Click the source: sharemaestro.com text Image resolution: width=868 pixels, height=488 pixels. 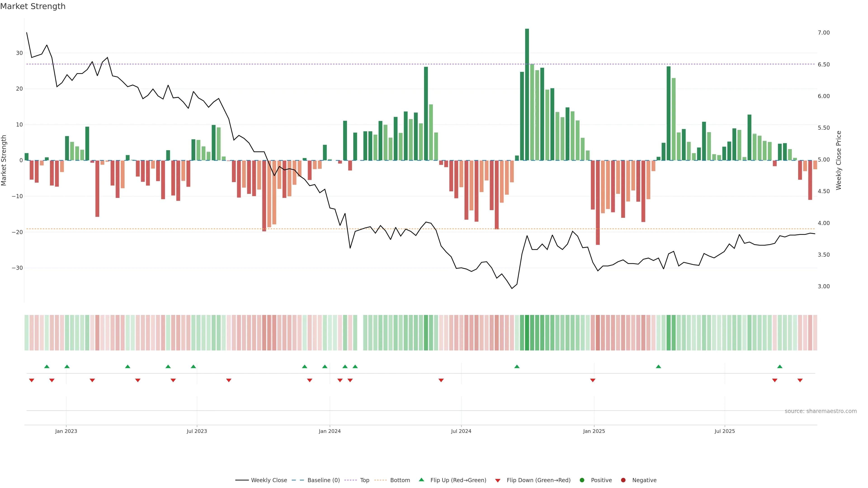(821, 411)
